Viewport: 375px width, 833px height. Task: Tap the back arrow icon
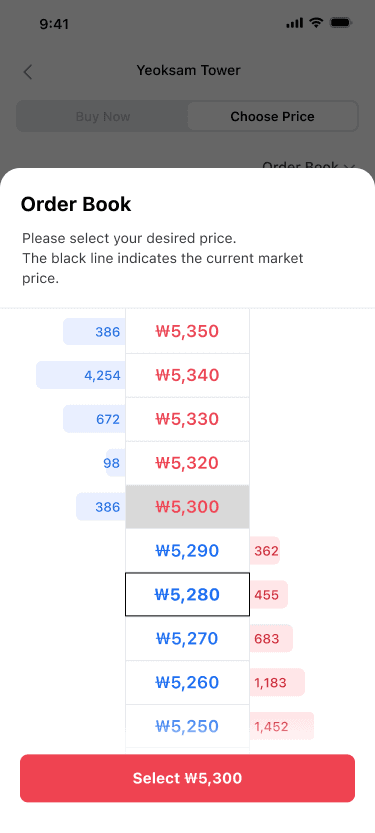[28, 72]
